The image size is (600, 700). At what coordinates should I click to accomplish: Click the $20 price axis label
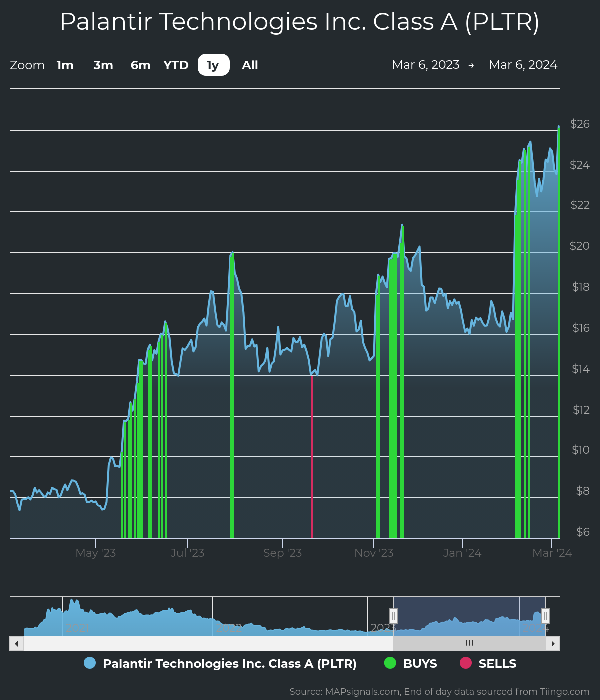tap(580, 246)
